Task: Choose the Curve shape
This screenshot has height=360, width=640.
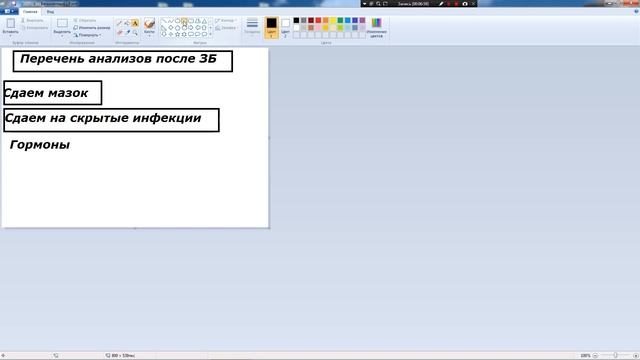Action: pyautogui.click(x=170, y=21)
